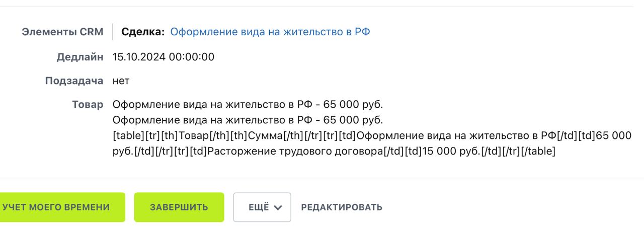The height and width of the screenshot is (227, 644).
Task: Open the ЕЩЁ dropdown menu
Action: 262,207
